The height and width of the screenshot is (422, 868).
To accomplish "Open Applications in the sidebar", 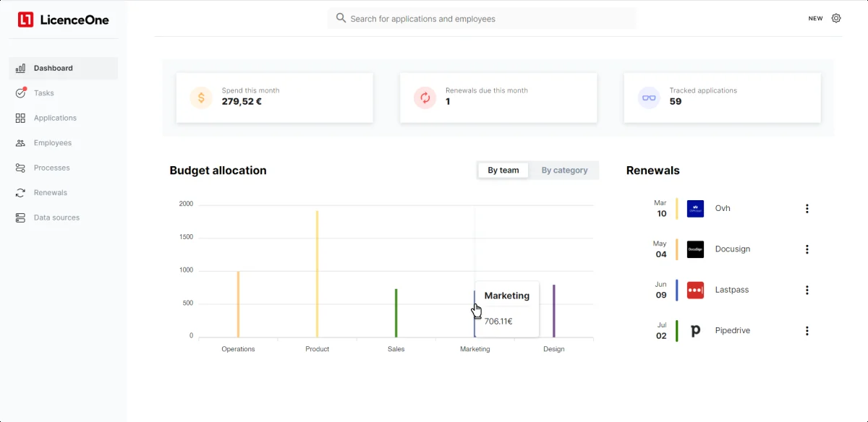I will pyautogui.click(x=55, y=118).
